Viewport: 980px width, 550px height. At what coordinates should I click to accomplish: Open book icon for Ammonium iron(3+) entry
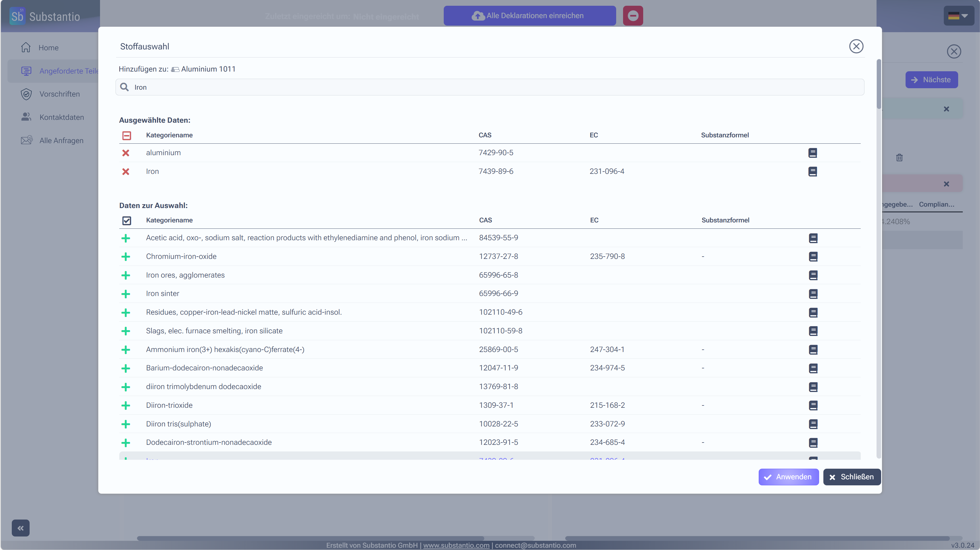pyautogui.click(x=813, y=350)
